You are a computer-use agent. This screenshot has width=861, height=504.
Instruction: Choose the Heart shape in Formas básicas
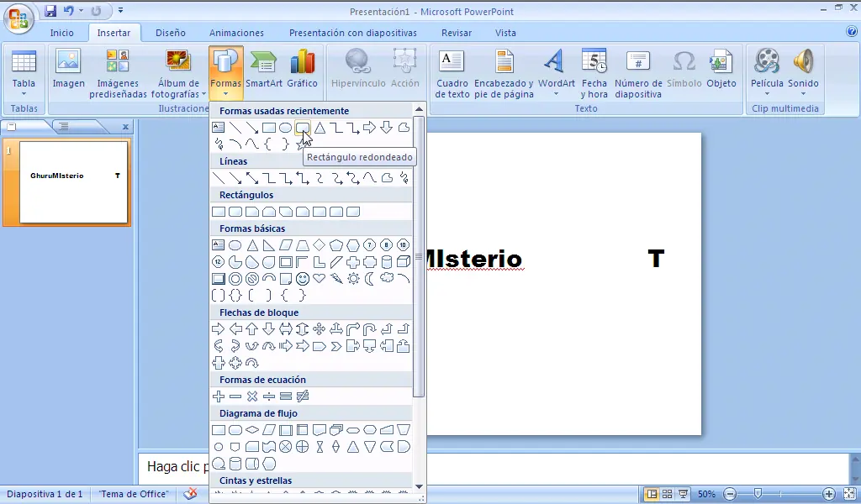319,279
